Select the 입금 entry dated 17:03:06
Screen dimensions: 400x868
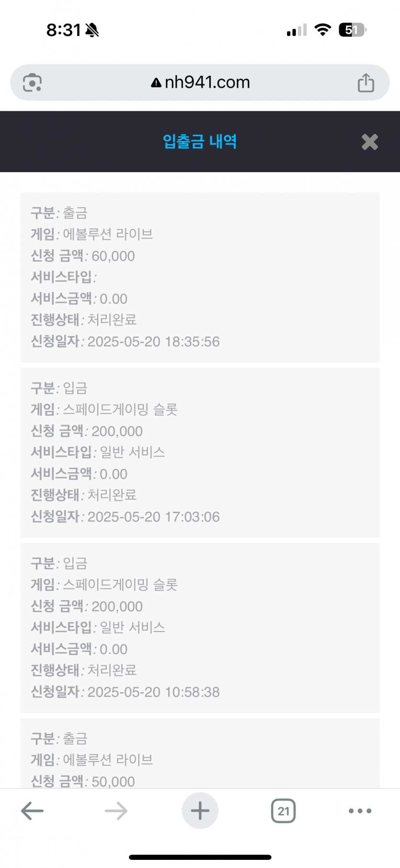[x=200, y=453]
